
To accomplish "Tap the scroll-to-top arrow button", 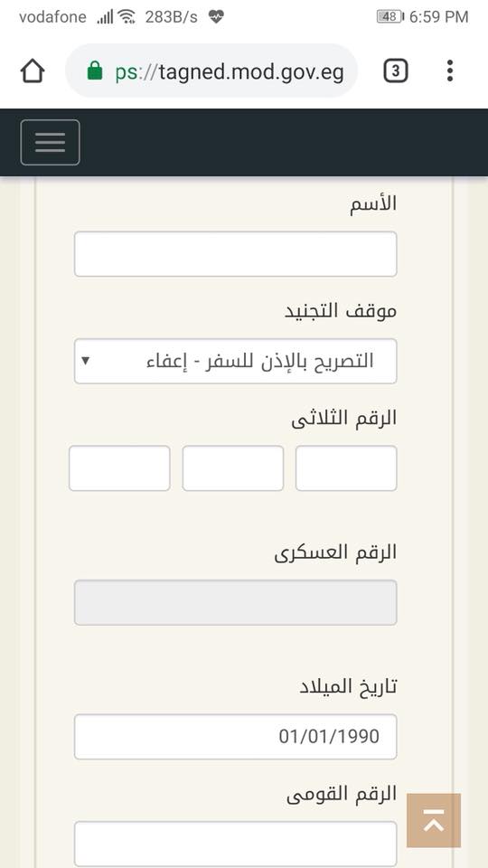I will 434,820.
